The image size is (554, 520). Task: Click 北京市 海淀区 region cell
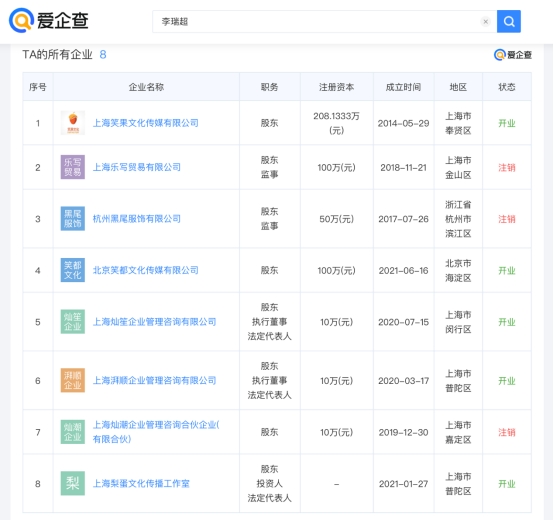(x=458, y=270)
